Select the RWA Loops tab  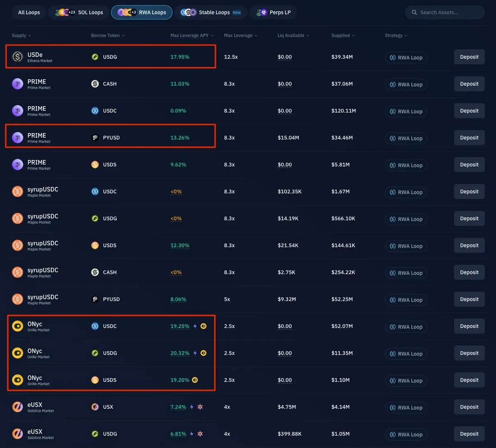pyautogui.click(x=142, y=12)
